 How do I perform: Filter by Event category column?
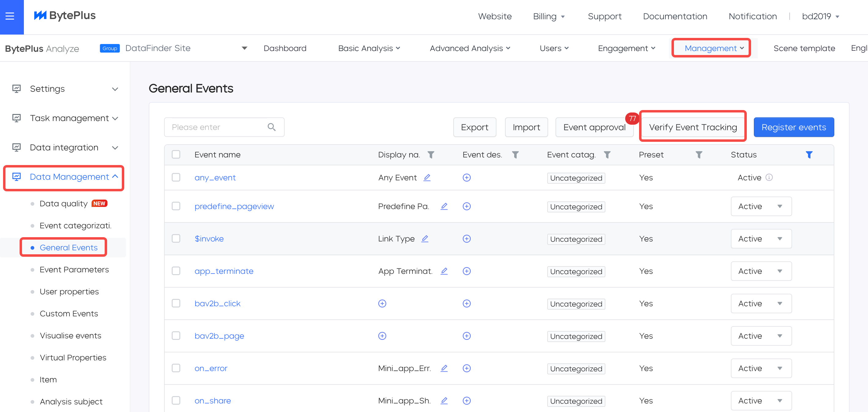607,155
